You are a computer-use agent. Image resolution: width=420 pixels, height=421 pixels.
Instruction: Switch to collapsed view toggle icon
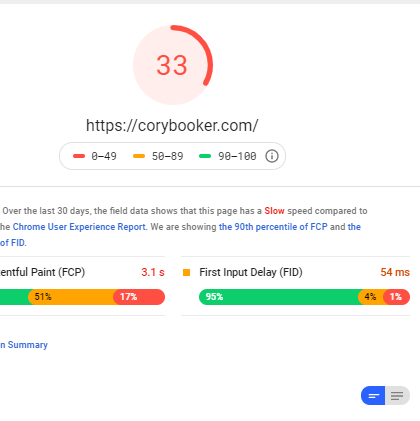click(373, 396)
